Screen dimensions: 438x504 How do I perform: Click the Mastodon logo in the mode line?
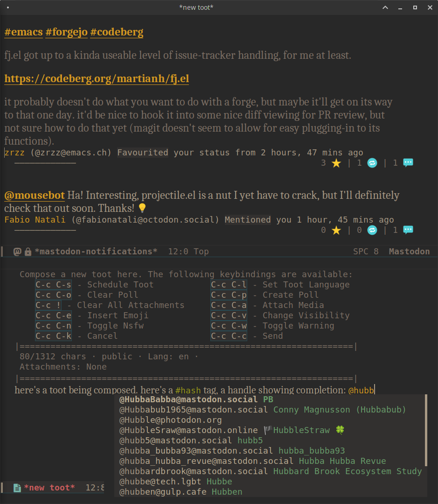pyautogui.click(x=18, y=252)
